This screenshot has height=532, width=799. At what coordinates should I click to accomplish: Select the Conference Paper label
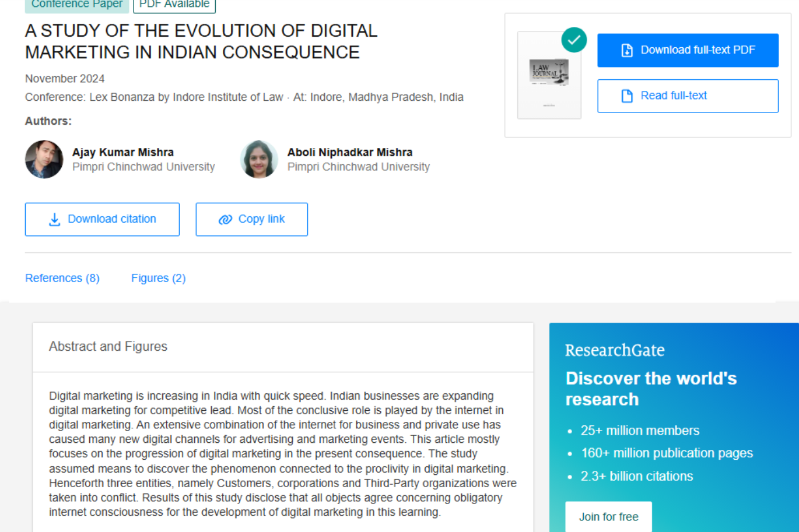[76, 5]
